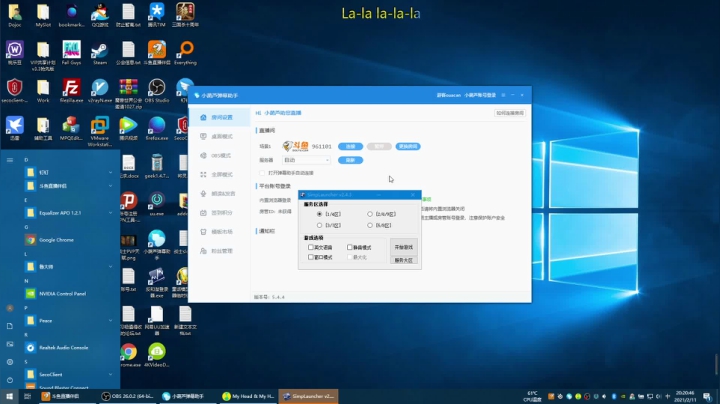Open the uu.exe desktop shortcut
The height and width of the screenshot is (404, 720).
pyautogui.click(x=157, y=204)
